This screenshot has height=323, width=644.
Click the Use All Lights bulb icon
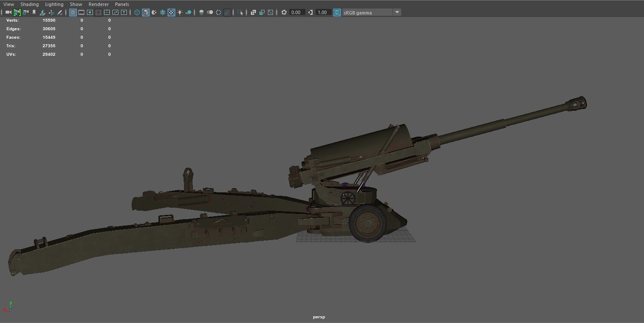[x=180, y=12]
